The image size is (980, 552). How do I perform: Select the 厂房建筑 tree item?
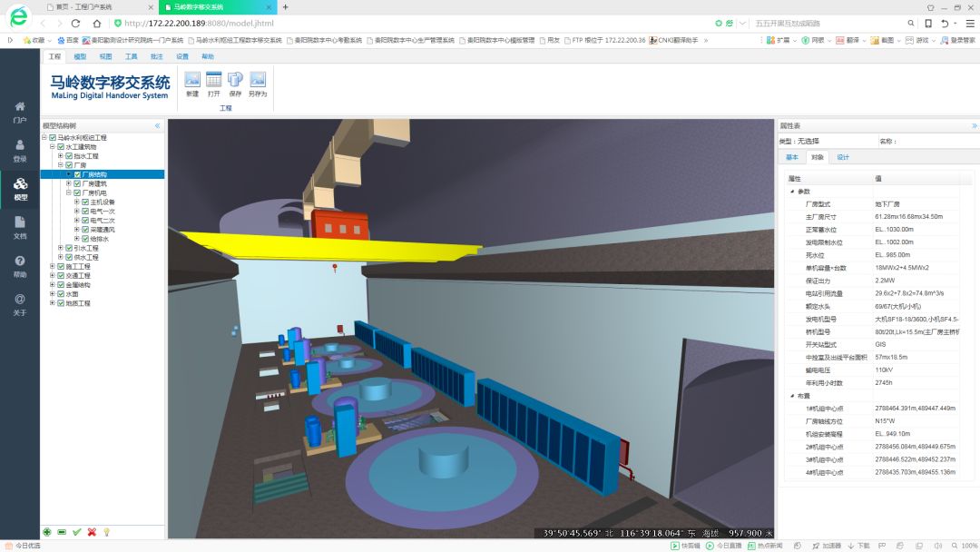(93, 183)
